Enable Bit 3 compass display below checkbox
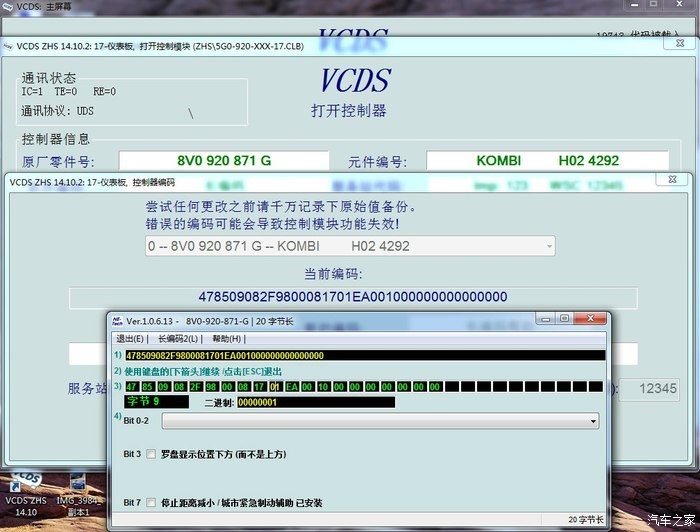 [x=151, y=454]
